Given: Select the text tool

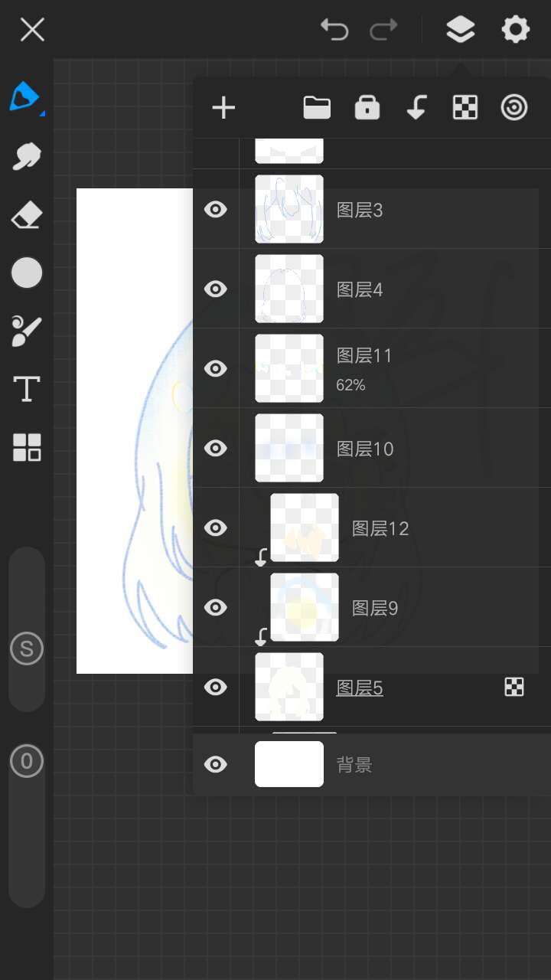Looking at the screenshot, I should pyautogui.click(x=27, y=389).
